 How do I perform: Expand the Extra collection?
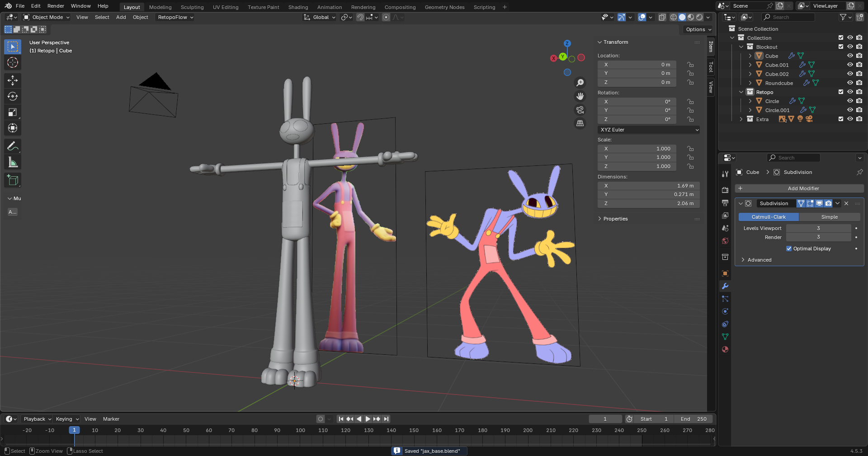[x=741, y=119]
